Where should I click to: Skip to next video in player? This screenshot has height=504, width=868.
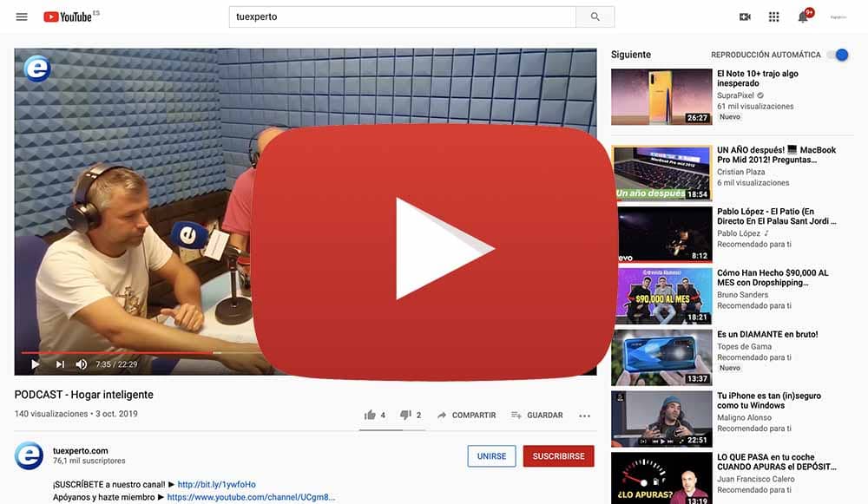click(x=60, y=364)
